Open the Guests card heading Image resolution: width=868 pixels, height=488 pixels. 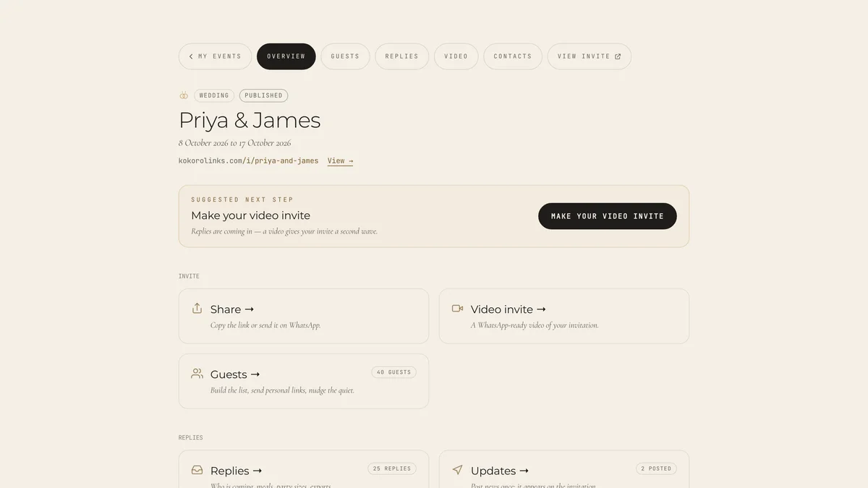(x=235, y=374)
